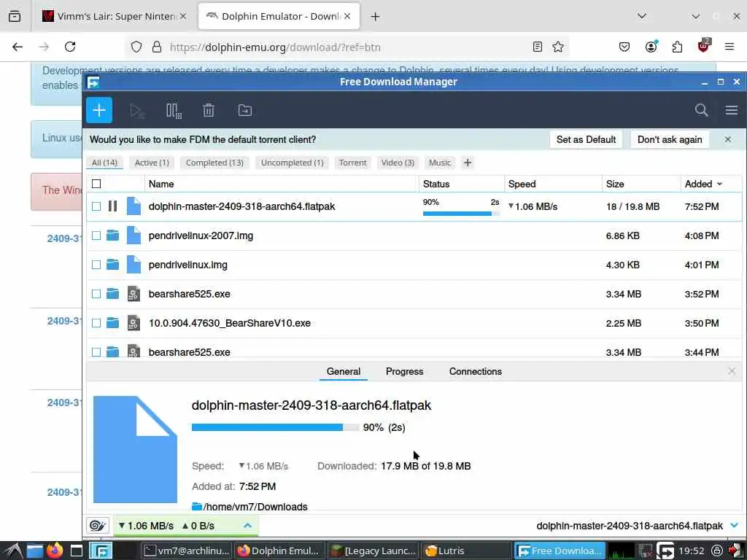Image resolution: width=747 pixels, height=560 pixels.
Task: Open vm7@archlinux terminal in taskbar
Action: pyautogui.click(x=187, y=551)
